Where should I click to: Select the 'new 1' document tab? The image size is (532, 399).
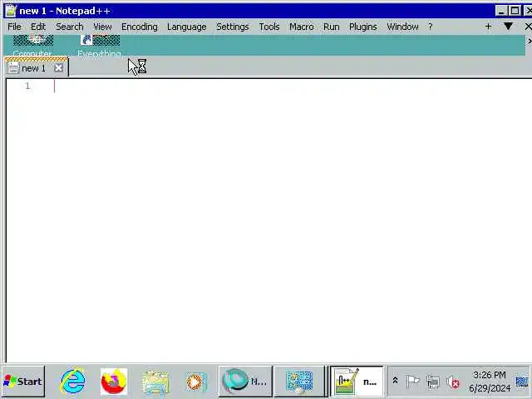(33, 68)
